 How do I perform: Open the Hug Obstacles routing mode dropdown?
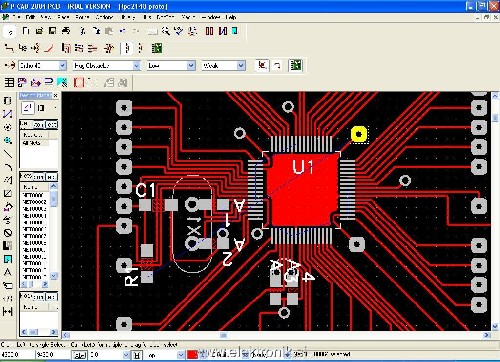click(x=136, y=65)
